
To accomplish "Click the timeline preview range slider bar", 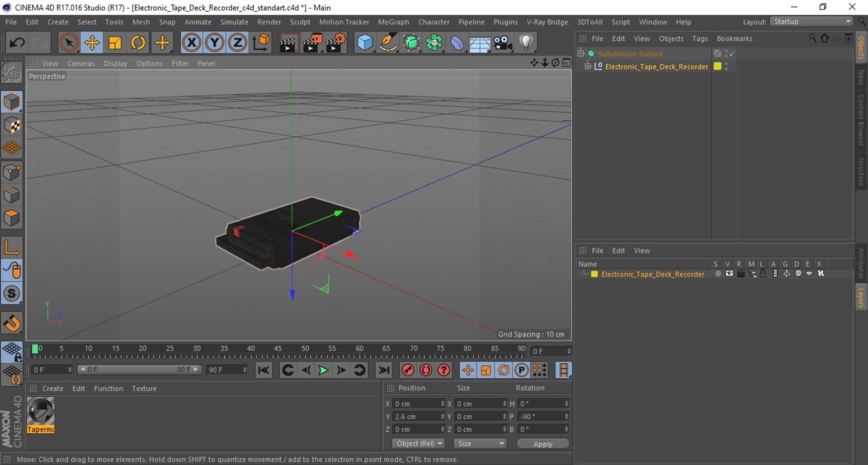I will click(139, 370).
